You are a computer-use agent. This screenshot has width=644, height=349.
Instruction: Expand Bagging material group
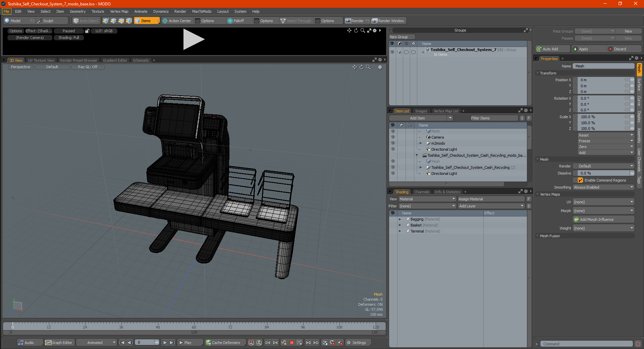[400, 219]
